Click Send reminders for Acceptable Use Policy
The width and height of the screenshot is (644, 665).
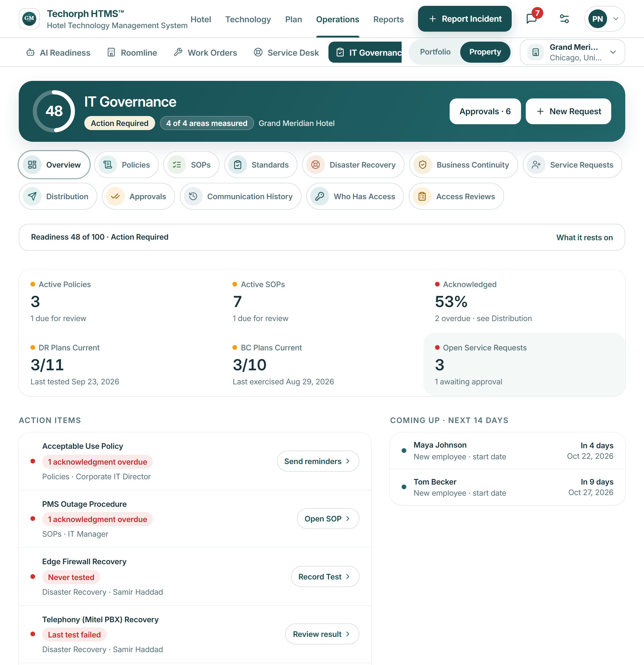(x=318, y=461)
